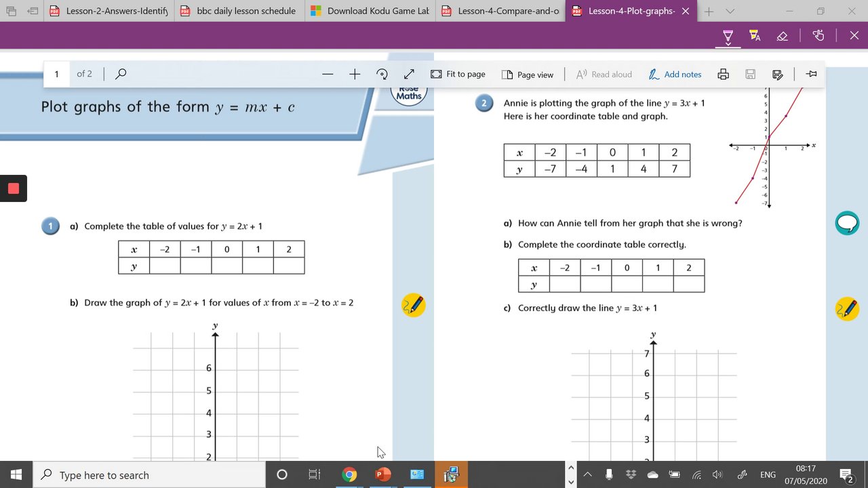Image resolution: width=868 pixels, height=488 pixels.
Task: Click y value –7 in Annie's table
Action: click(x=550, y=169)
